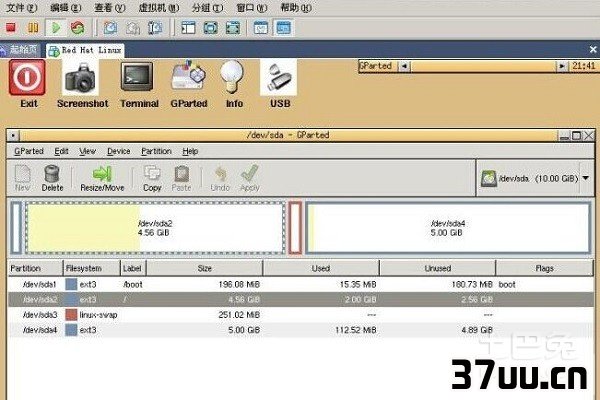
Task: Select the /dev/sda4 block in disk map
Action: (x=448, y=228)
